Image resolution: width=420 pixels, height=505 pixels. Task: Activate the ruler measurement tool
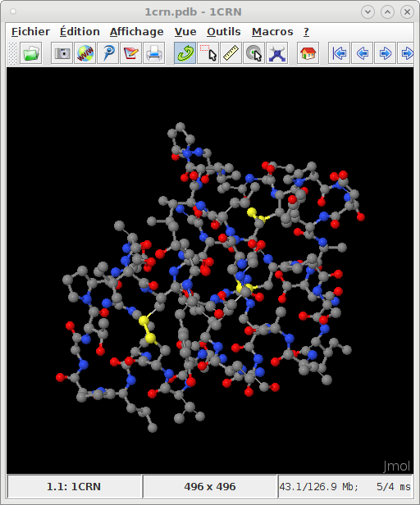click(x=231, y=53)
